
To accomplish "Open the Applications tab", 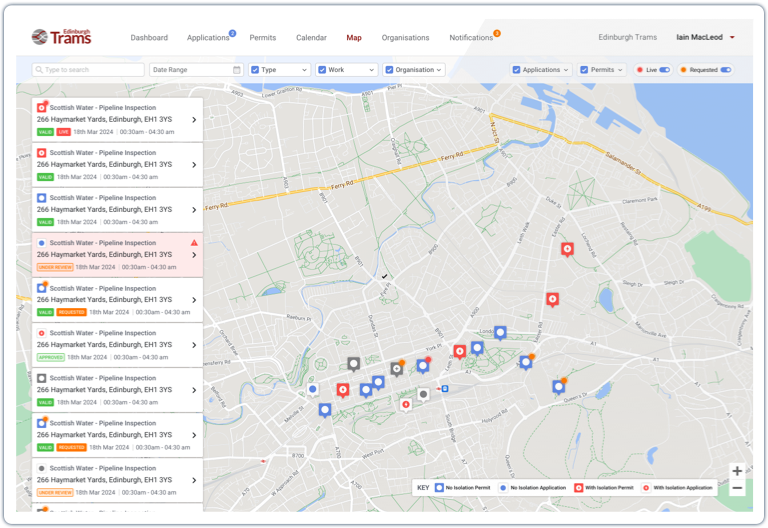I will [208, 38].
